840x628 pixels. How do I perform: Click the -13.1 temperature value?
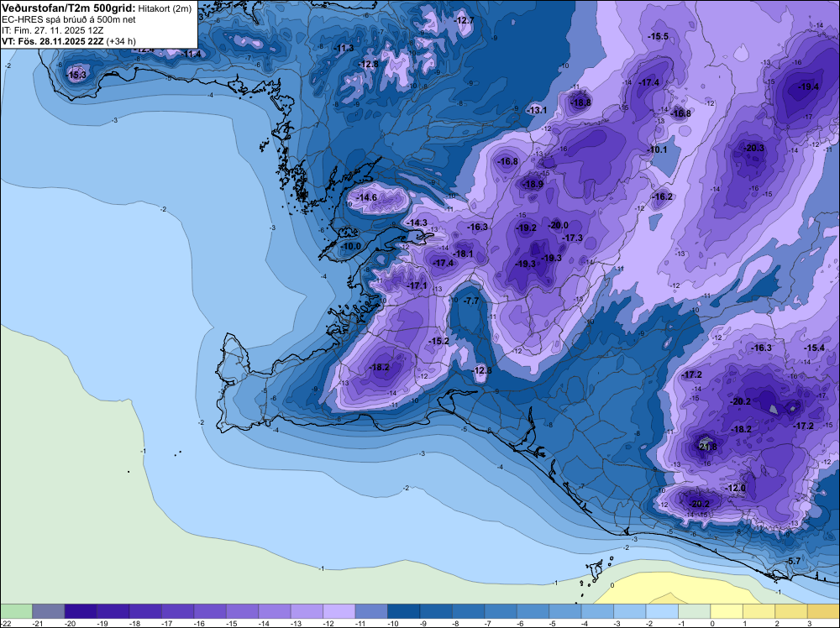(538, 110)
